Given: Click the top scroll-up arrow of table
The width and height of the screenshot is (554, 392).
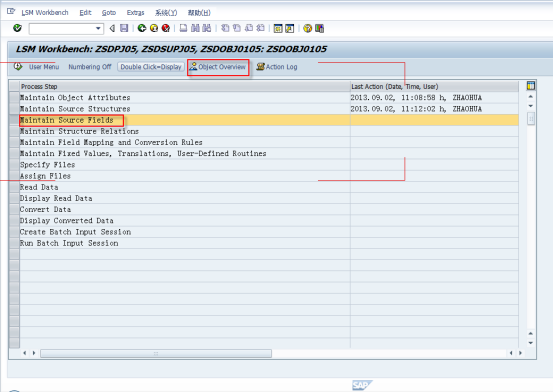Looking at the screenshot, I should pyautogui.click(x=531, y=96).
